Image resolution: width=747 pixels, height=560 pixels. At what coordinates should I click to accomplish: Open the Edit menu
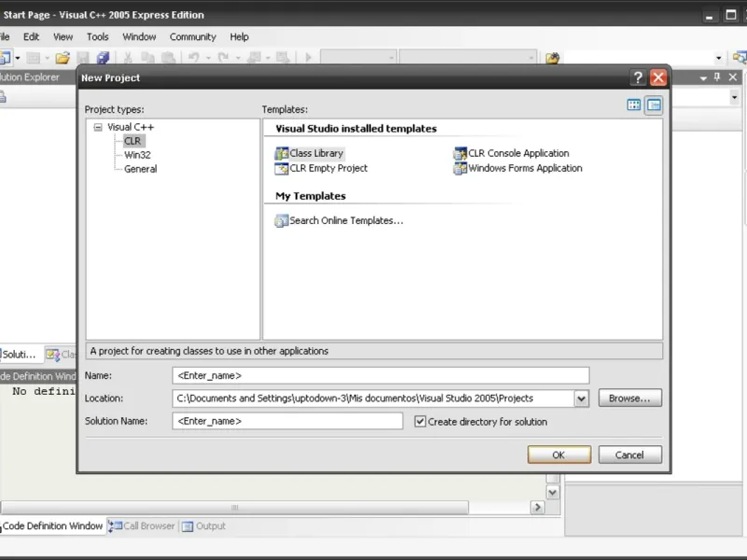tap(31, 36)
